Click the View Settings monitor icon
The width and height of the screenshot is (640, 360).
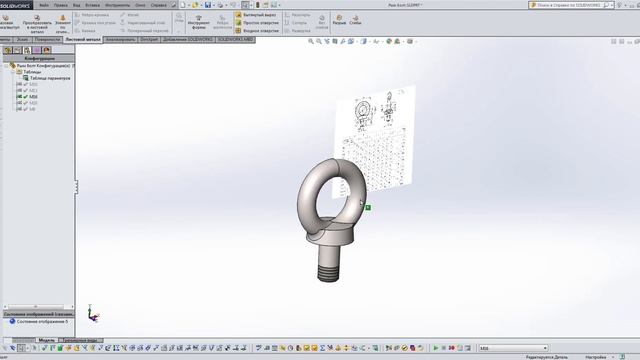click(x=410, y=41)
